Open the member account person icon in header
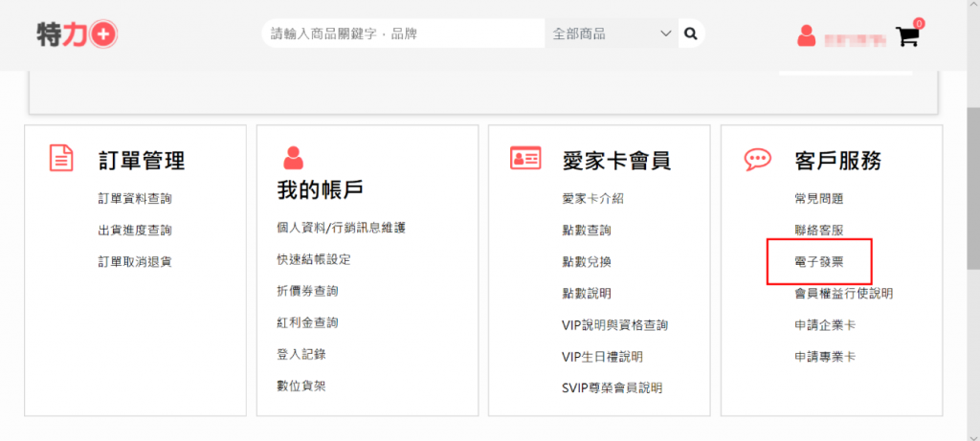 [x=806, y=35]
